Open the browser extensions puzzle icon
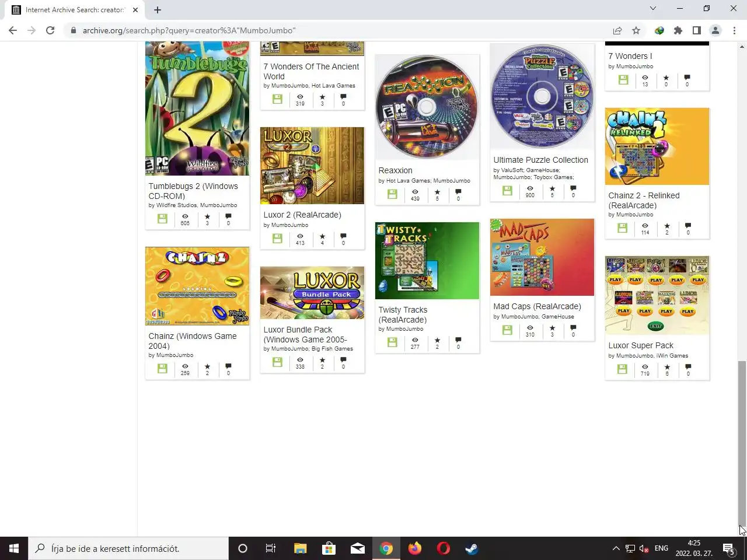The image size is (747, 560). tap(678, 30)
